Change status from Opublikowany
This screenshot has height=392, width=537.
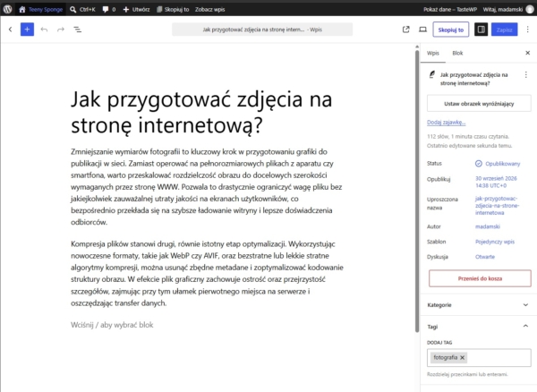coord(498,164)
